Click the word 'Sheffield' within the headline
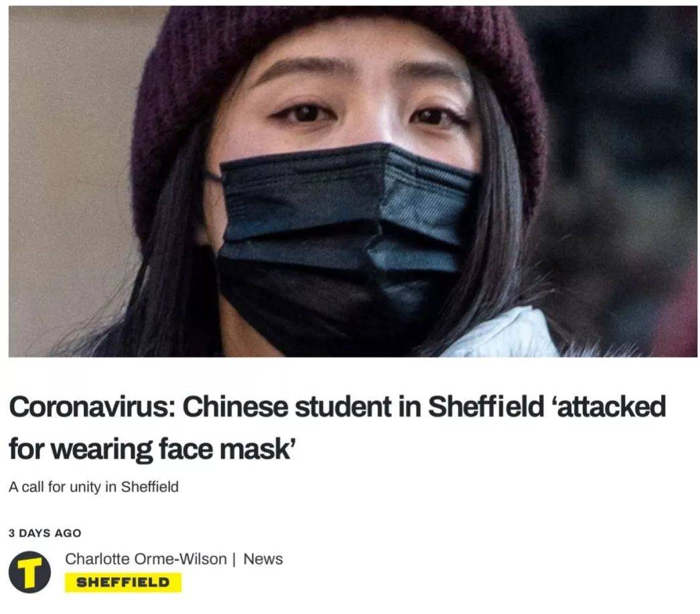This screenshot has height=614, width=700. coord(486,406)
